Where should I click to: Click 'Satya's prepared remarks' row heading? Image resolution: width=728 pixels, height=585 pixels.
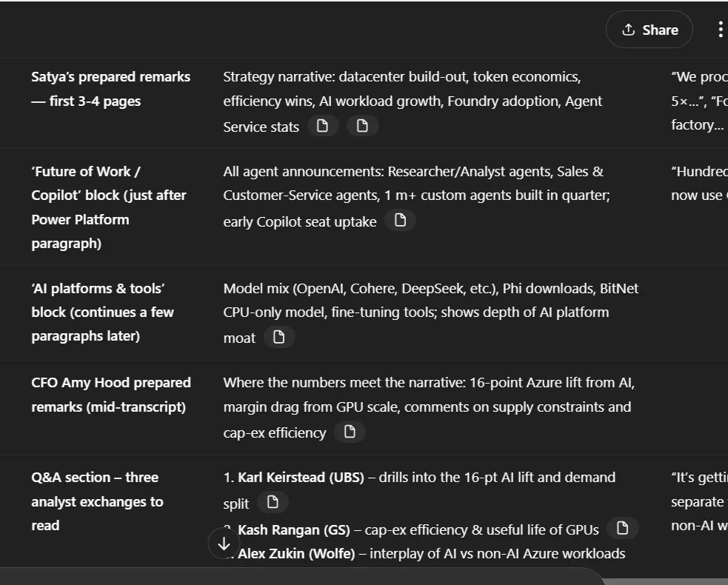tap(110, 89)
